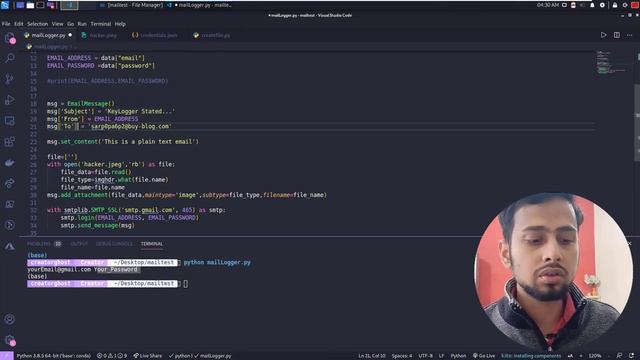Open the Terminal menu

tap(101, 24)
